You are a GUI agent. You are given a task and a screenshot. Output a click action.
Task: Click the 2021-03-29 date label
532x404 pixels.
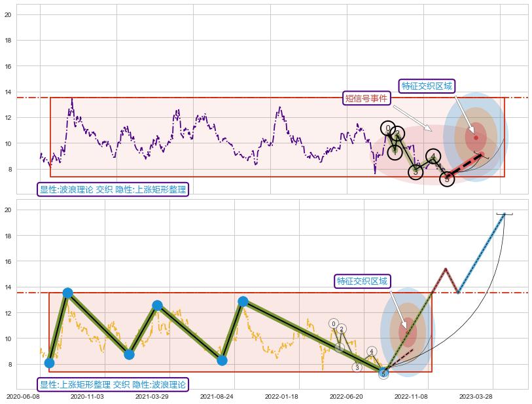click(152, 397)
